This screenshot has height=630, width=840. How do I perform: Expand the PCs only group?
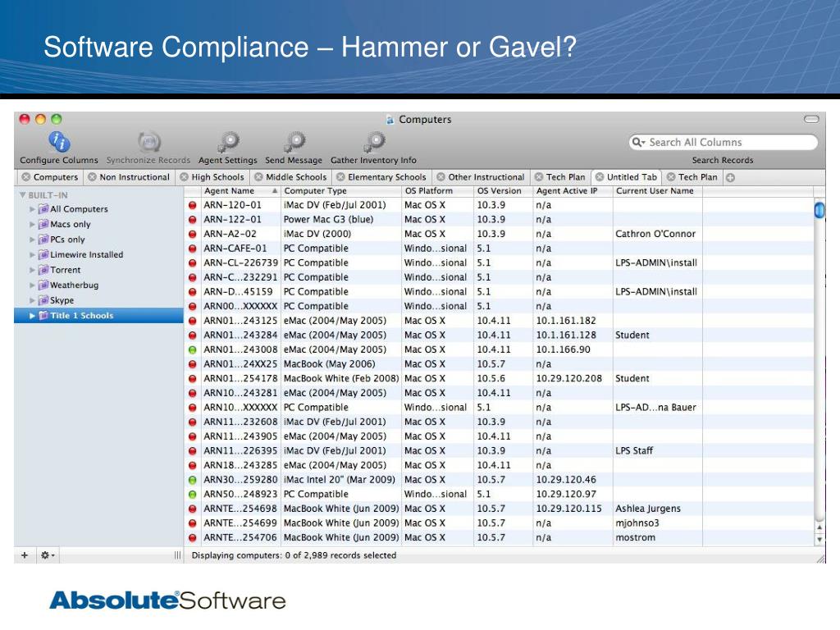[32, 240]
